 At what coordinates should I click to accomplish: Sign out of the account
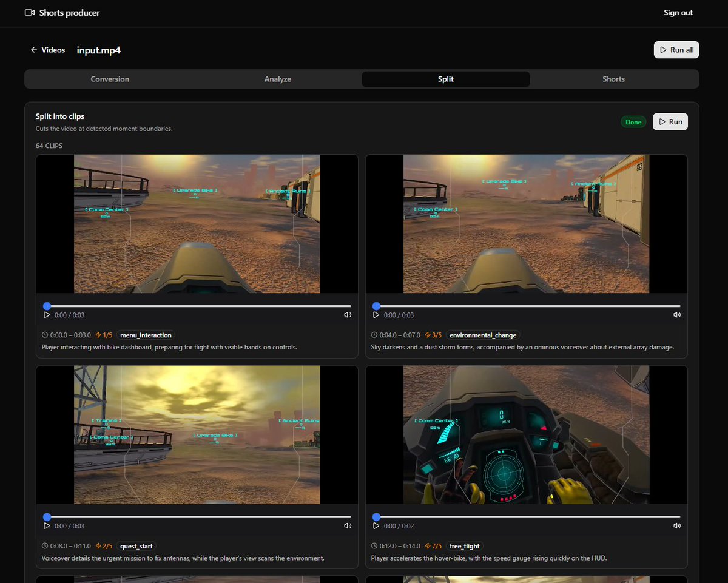point(678,13)
